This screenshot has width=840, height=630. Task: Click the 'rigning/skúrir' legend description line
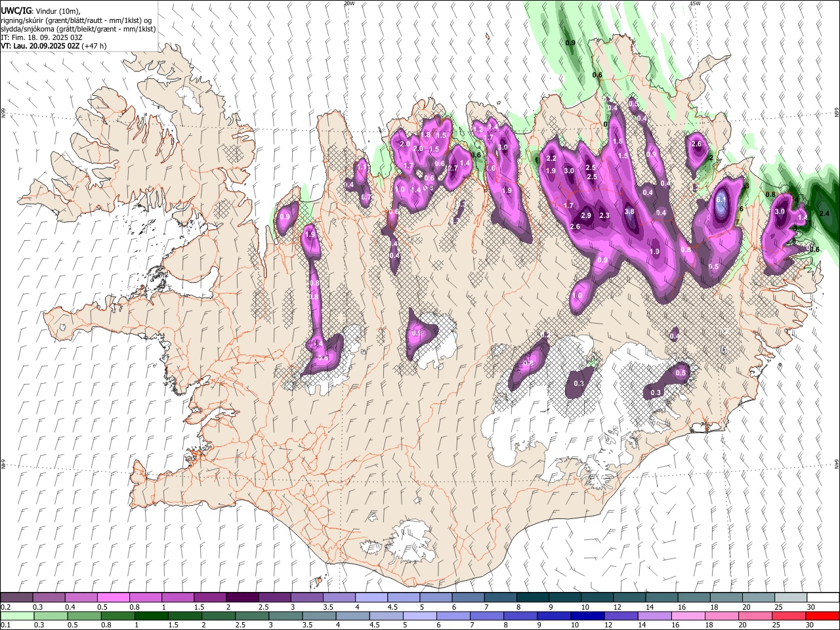click(77, 20)
